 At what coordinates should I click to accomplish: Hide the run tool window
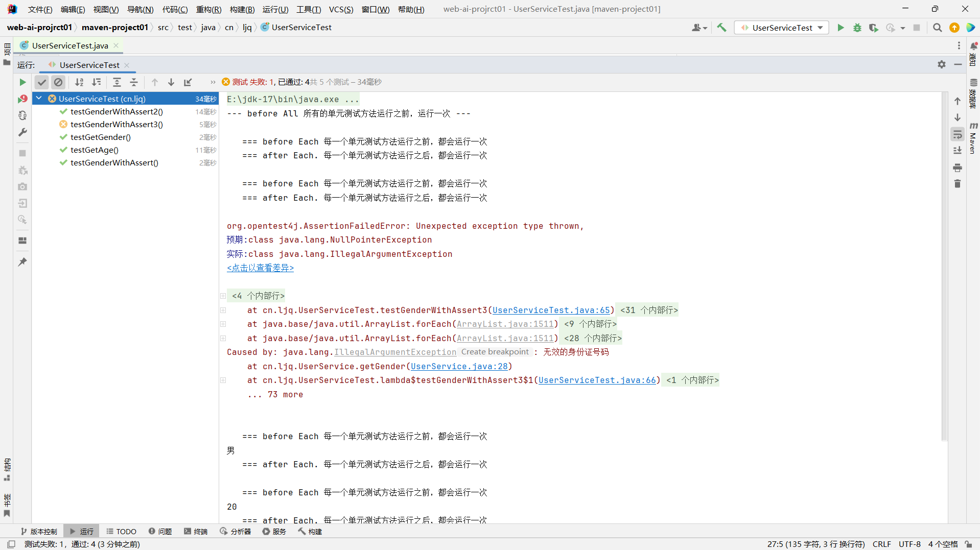pos(958,64)
